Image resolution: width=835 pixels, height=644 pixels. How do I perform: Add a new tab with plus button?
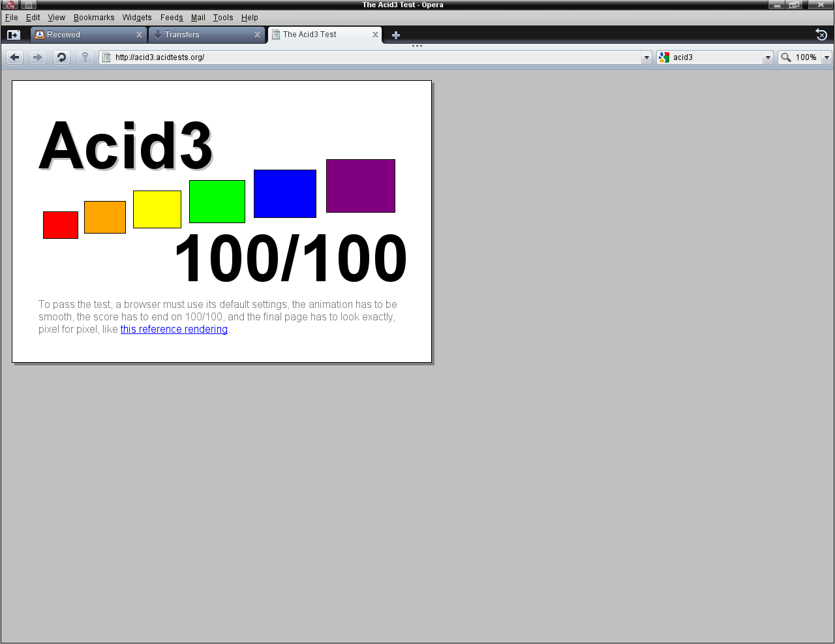click(395, 35)
